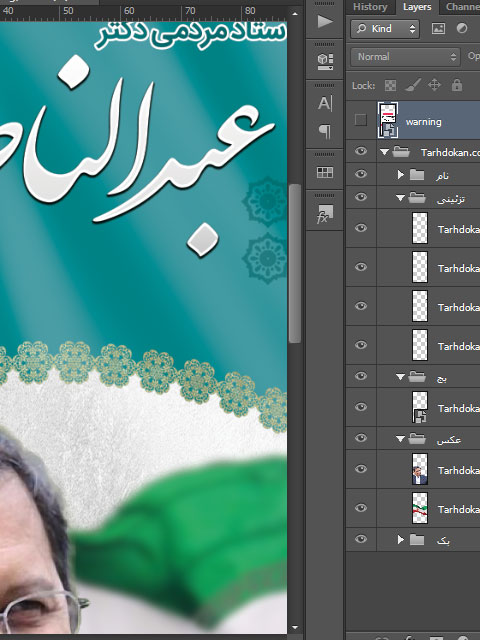Open the Actions panel play icon
This screenshot has width=480, height=640.
click(325, 21)
